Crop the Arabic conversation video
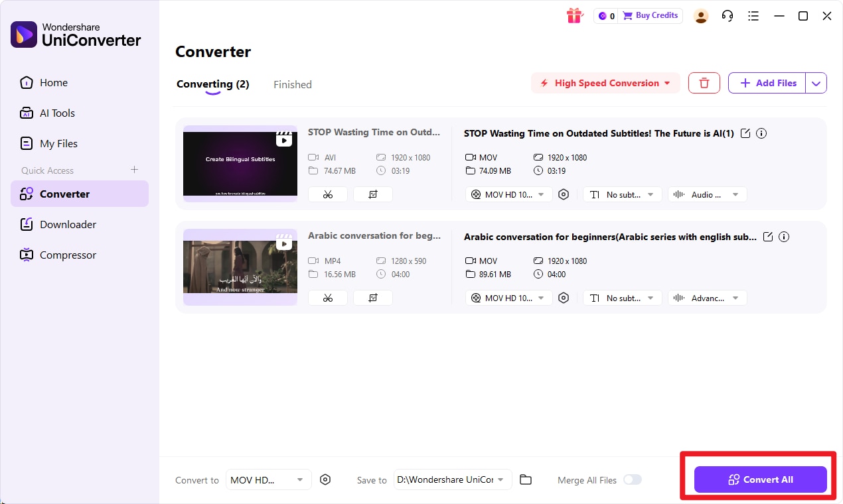 coord(372,297)
